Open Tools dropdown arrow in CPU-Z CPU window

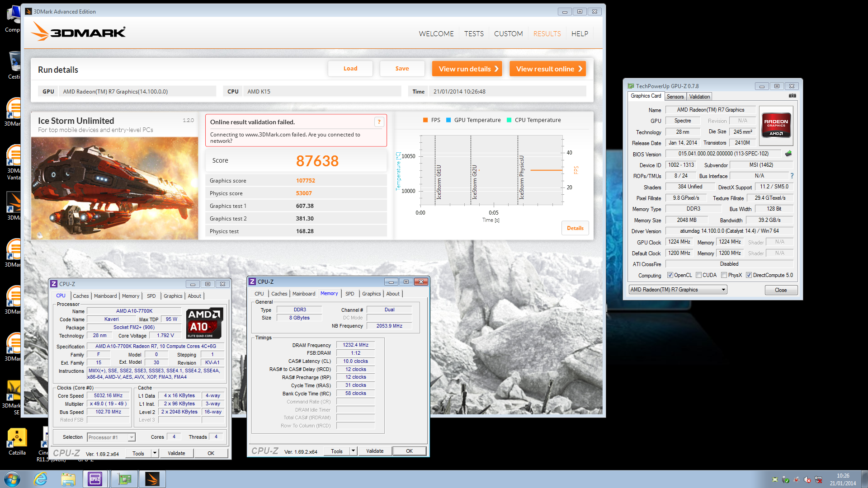pos(155,453)
